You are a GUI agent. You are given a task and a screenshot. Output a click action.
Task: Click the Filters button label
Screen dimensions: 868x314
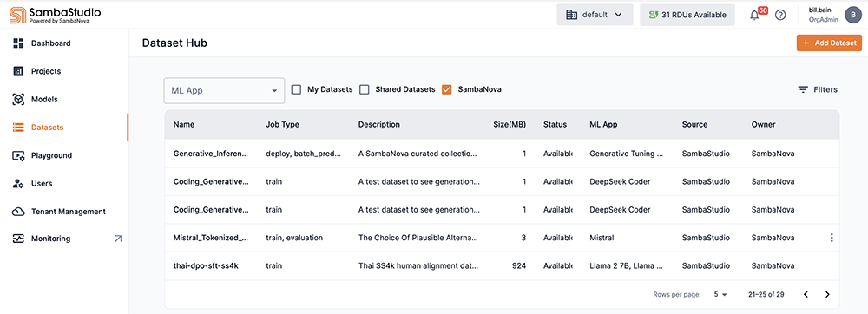pyautogui.click(x=825, y=89)
